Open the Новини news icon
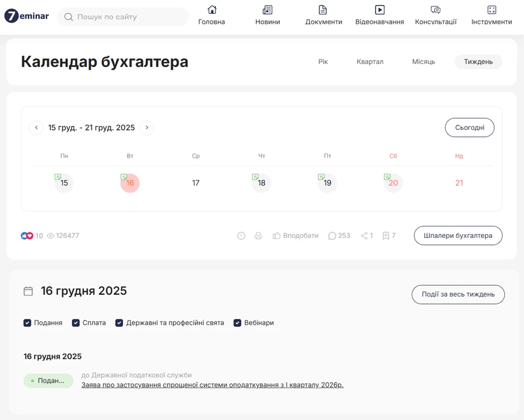The image size is (524, 420). (267, 11)
